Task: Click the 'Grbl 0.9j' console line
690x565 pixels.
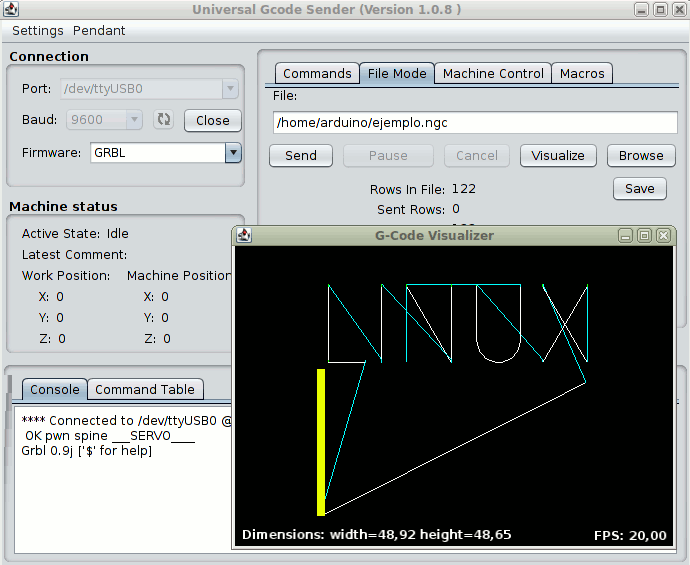Action: coord(87,451)
